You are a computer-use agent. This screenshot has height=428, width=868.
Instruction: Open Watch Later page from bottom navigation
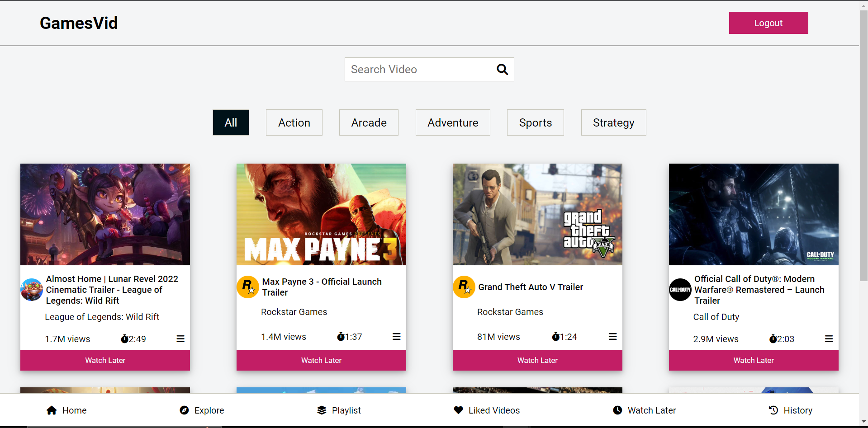tap(644, 410)
